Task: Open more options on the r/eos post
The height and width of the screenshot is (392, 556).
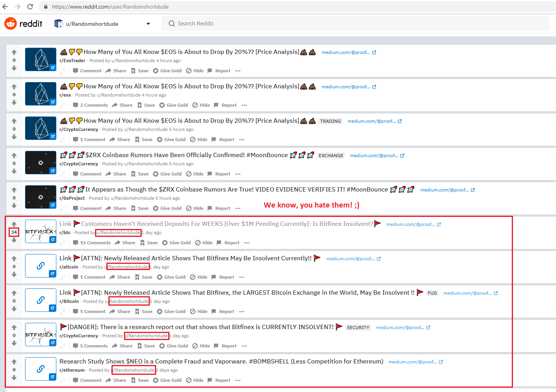Action: coord(244,105)
